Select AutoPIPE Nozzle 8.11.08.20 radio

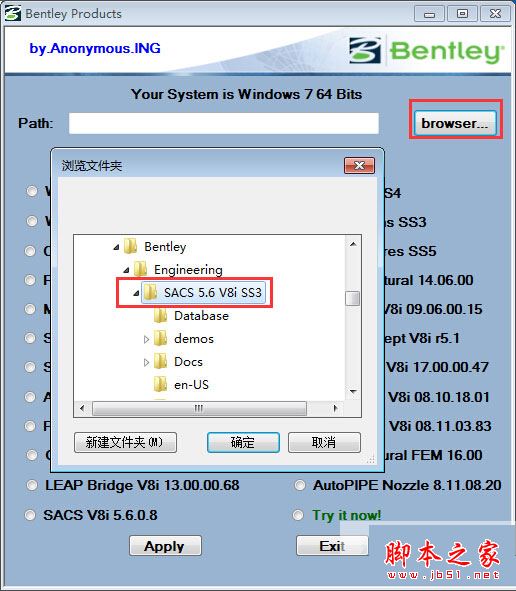[x=300, y=485]
